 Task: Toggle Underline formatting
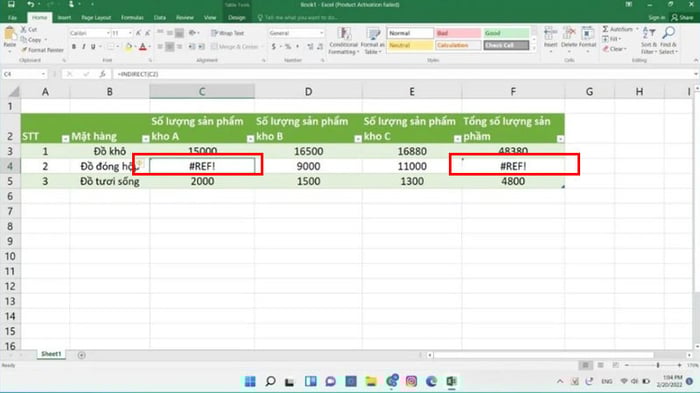click(93, 46)
